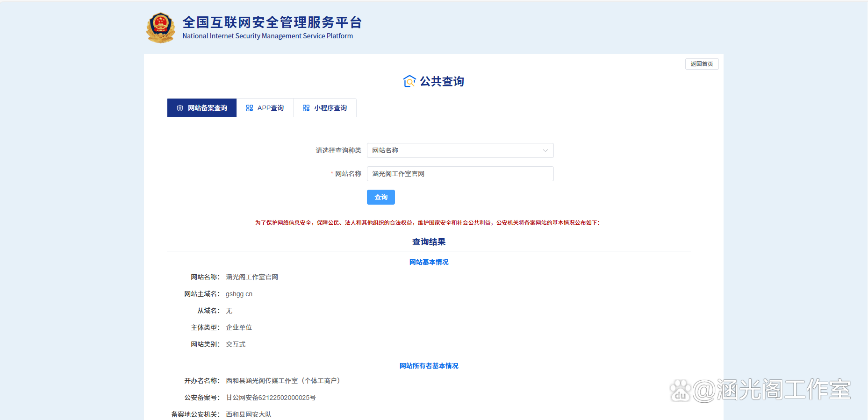Click the 网站基本情况 section title
Viewport: 868px width, 420px height.
429,262
